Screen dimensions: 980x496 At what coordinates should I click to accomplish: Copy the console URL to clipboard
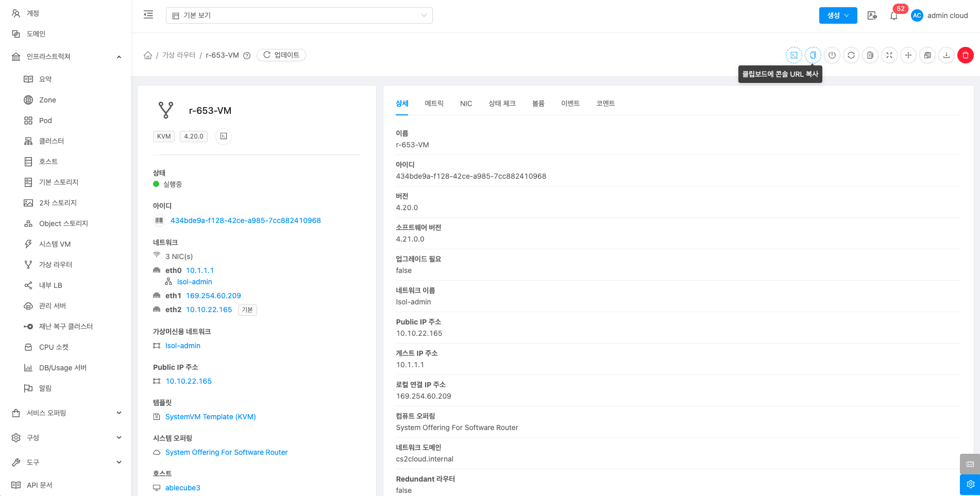[813, 55]
